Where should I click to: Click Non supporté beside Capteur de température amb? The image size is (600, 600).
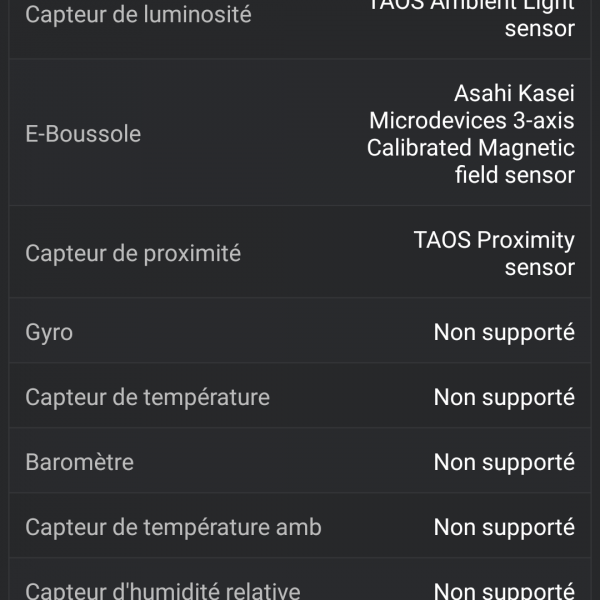coord(504,527)
